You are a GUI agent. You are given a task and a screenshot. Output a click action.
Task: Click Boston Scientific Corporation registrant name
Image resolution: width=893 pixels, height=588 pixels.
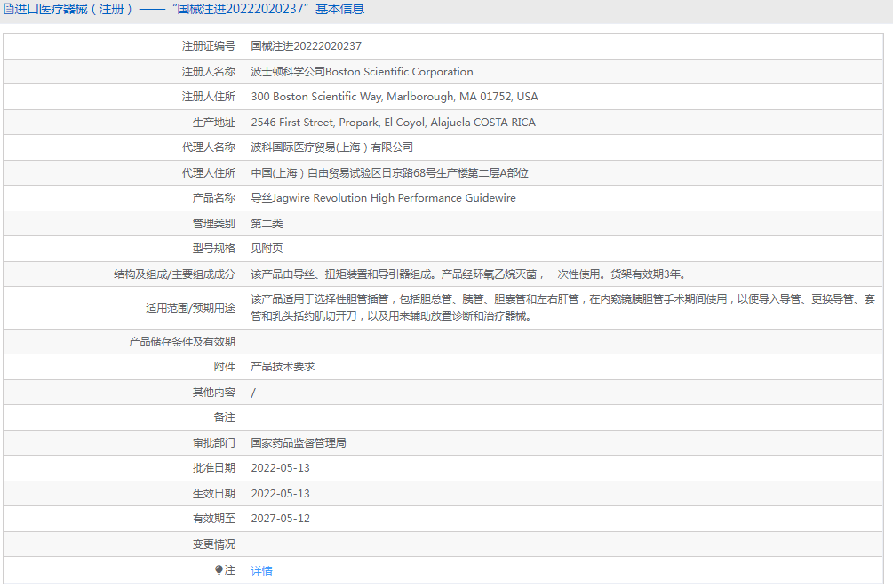(x=363, y=72)
